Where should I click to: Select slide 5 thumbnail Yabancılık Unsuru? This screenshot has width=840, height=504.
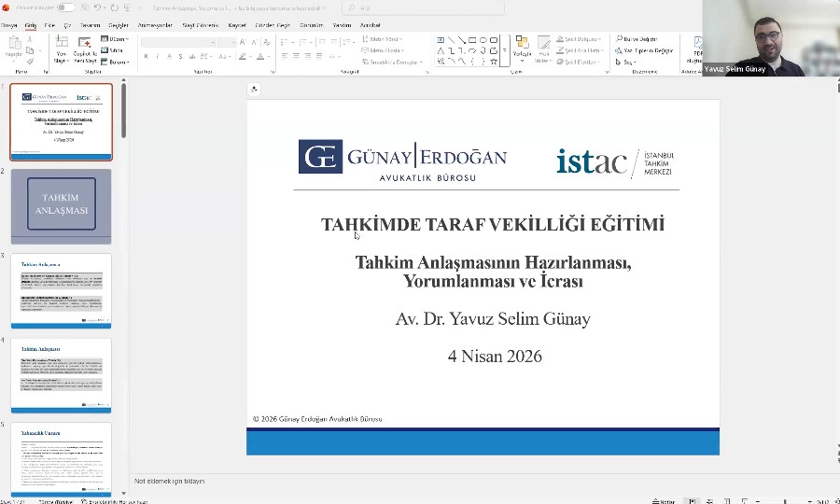pyautogui.click(x=61, y=460)
